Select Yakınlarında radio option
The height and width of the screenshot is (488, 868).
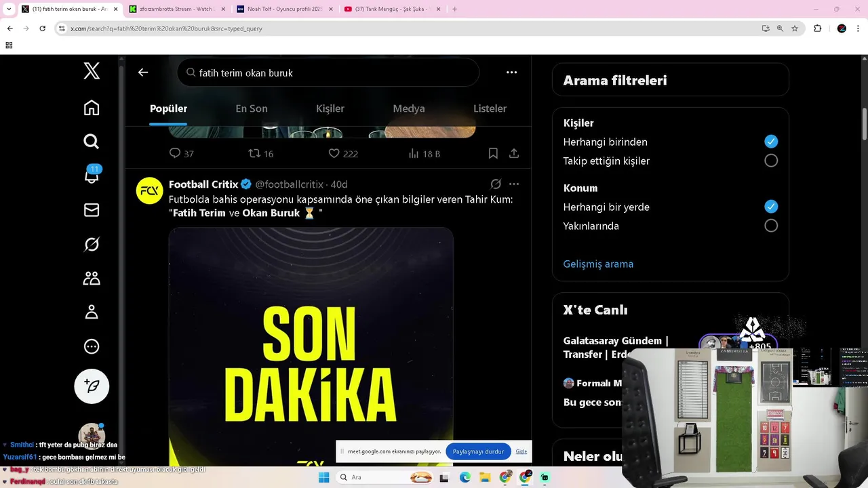771,226
